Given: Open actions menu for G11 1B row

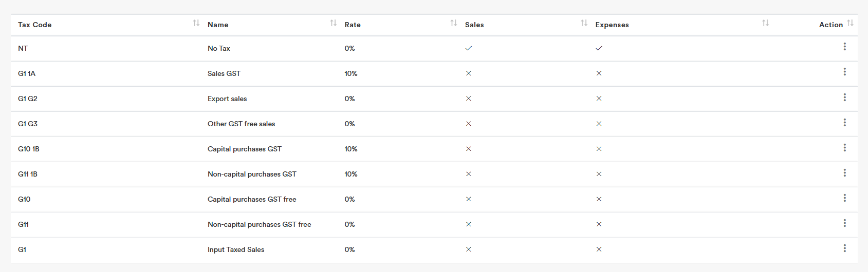Looking at the screenshot, I should tap(844, 173).
